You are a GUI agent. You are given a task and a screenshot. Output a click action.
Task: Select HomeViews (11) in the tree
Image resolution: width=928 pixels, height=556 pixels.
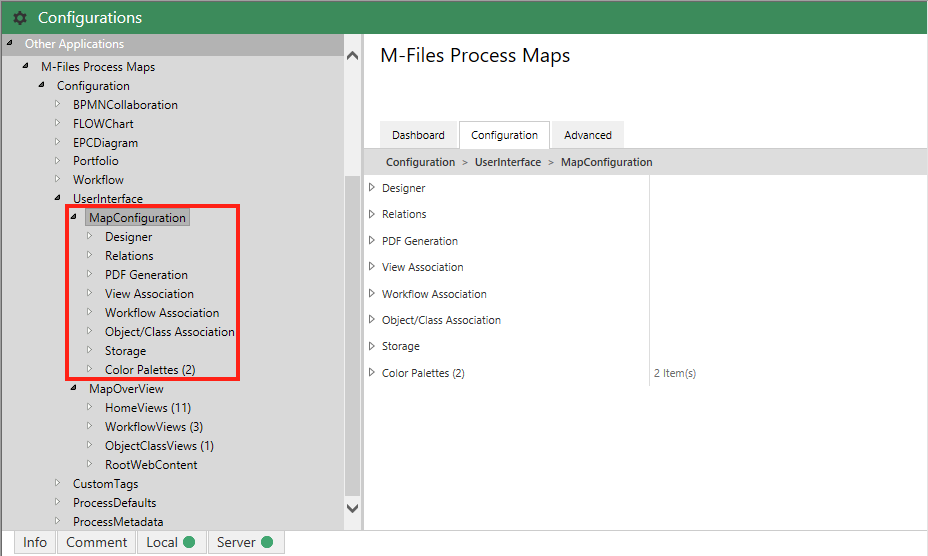click(147, 408)
